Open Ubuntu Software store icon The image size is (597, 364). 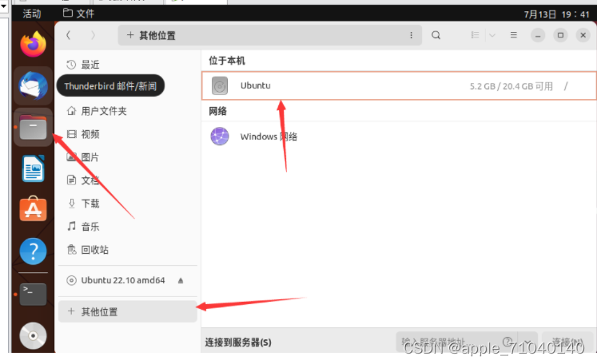click(x=33, y=209)
